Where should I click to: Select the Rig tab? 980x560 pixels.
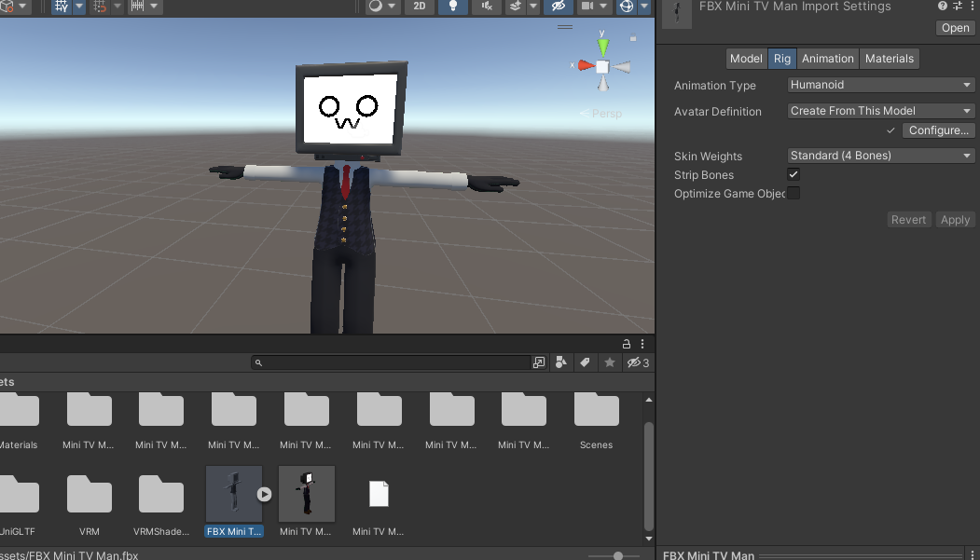tap(782, 59)
